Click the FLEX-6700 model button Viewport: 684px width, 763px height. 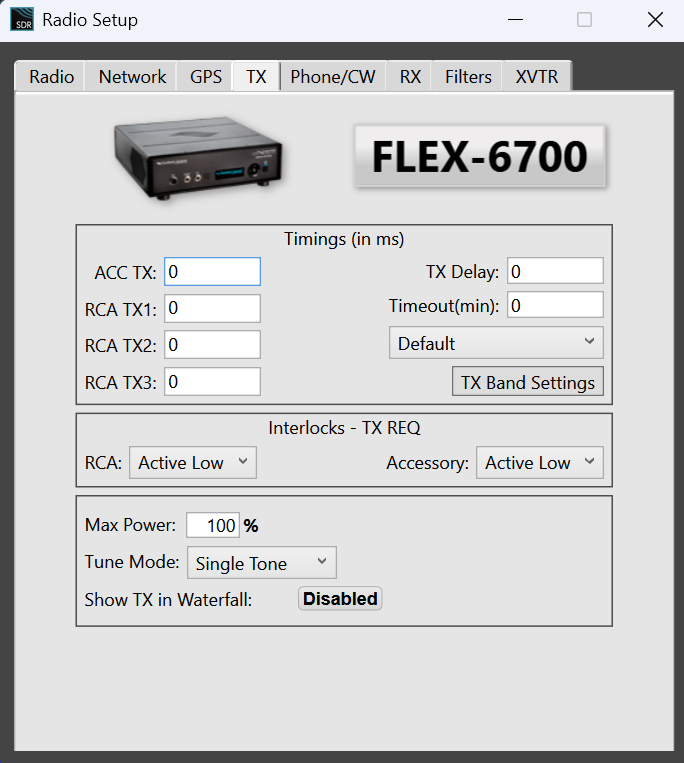[480, 156]
